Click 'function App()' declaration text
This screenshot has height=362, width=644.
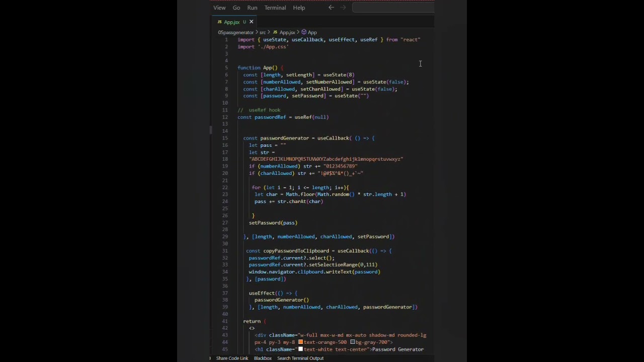coord(258,68)
